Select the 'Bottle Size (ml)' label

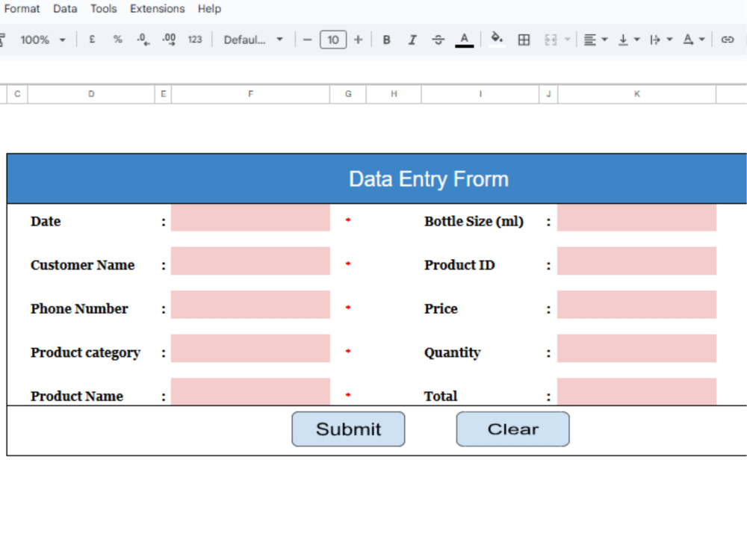pos(474,222)
